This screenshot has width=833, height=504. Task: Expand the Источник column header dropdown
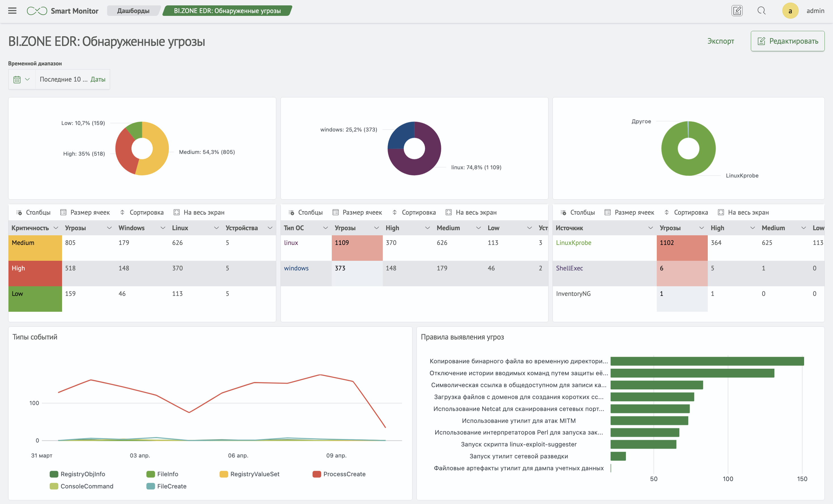click(651, 228)
